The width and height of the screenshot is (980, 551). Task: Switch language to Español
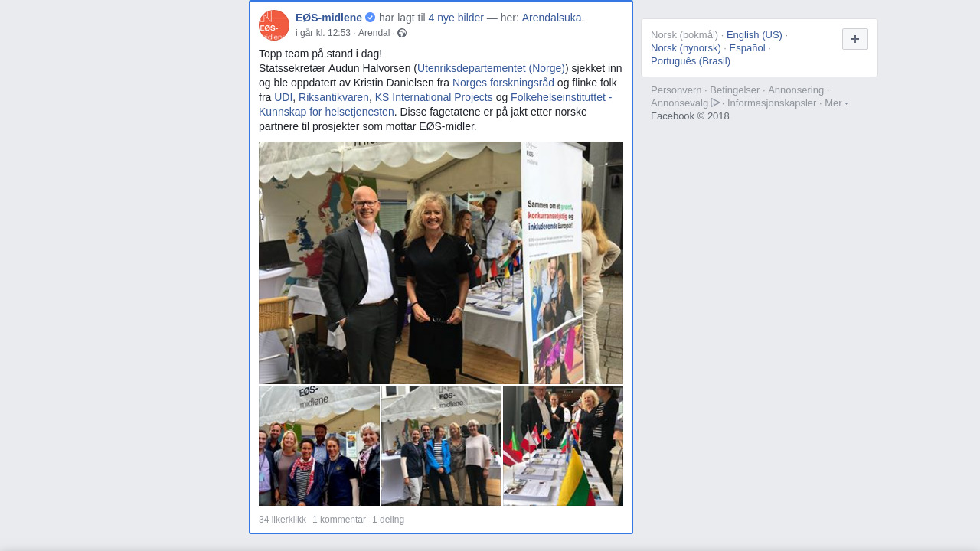[x=747, y=48]
